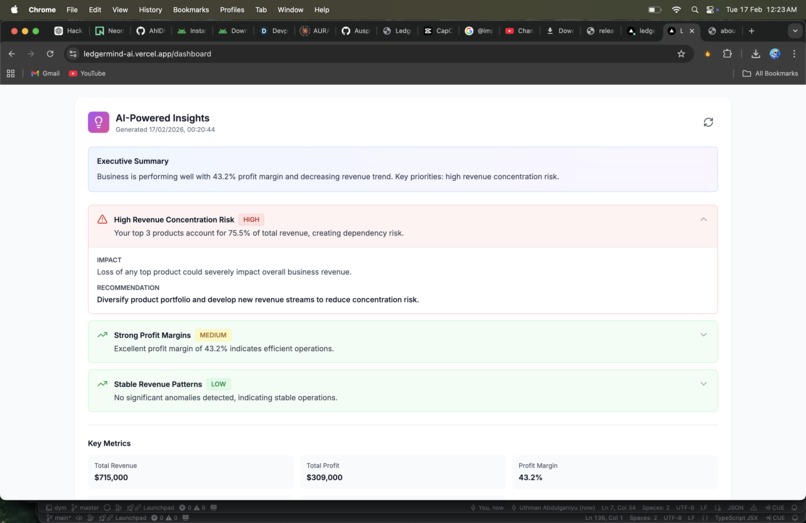The width and height of the screenshot is (806, 523).
Task: Click the LOW severity badge
Action: point(218,384)
